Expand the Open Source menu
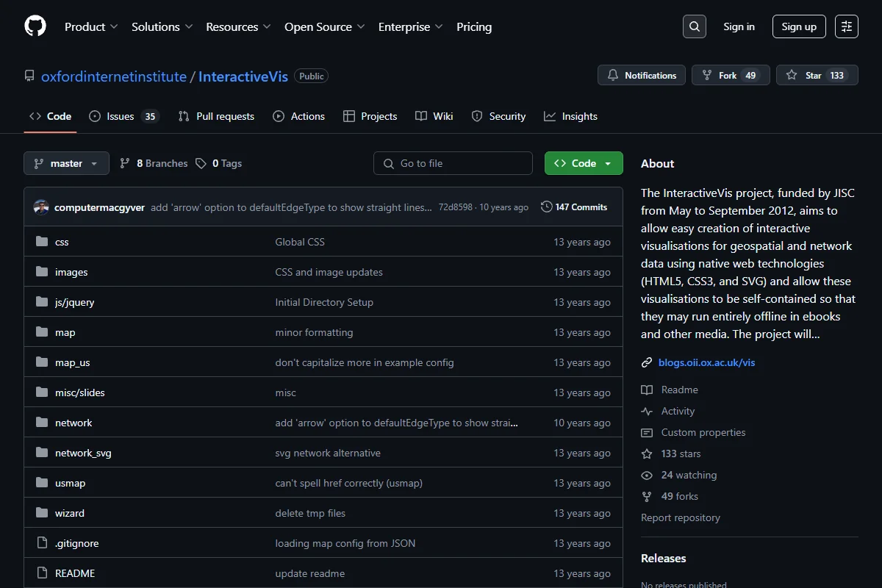Viewport: 882px width, 588px height. tap(325, 26)
